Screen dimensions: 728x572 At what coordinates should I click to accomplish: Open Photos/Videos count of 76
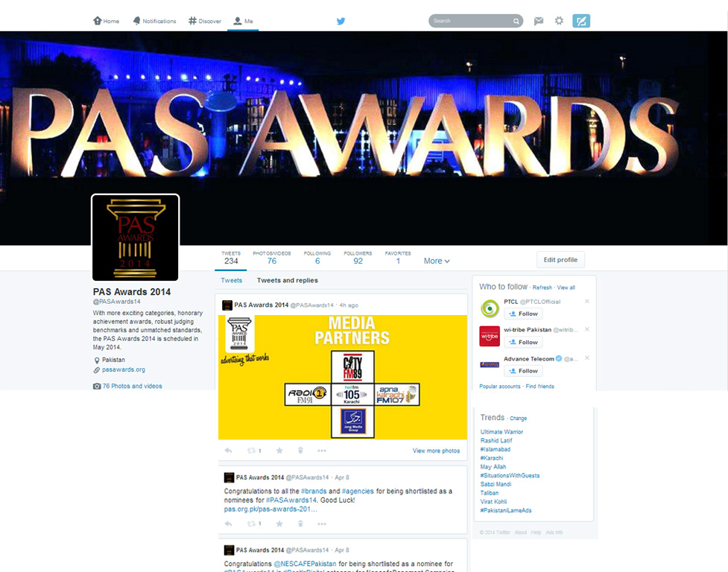coord(272,258)
